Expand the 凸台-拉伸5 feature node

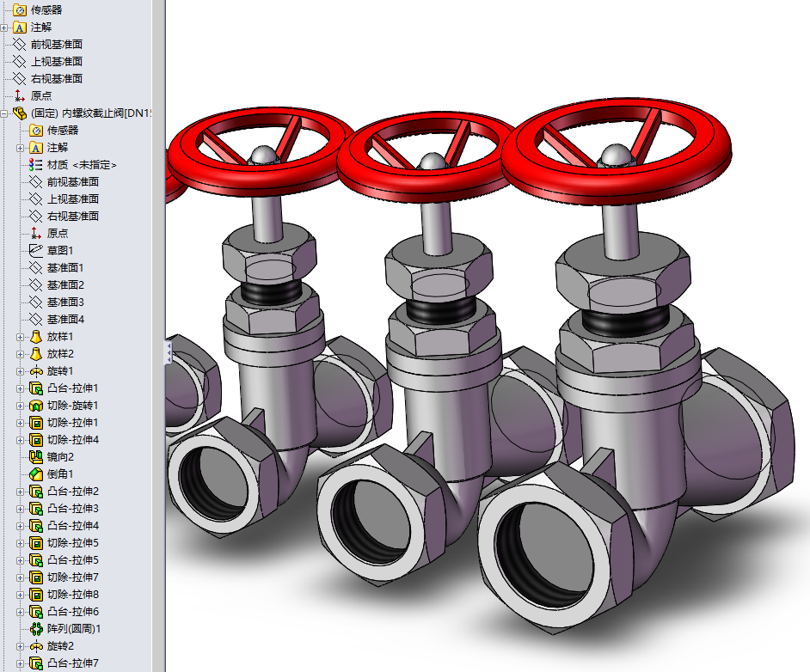(20, 560)
